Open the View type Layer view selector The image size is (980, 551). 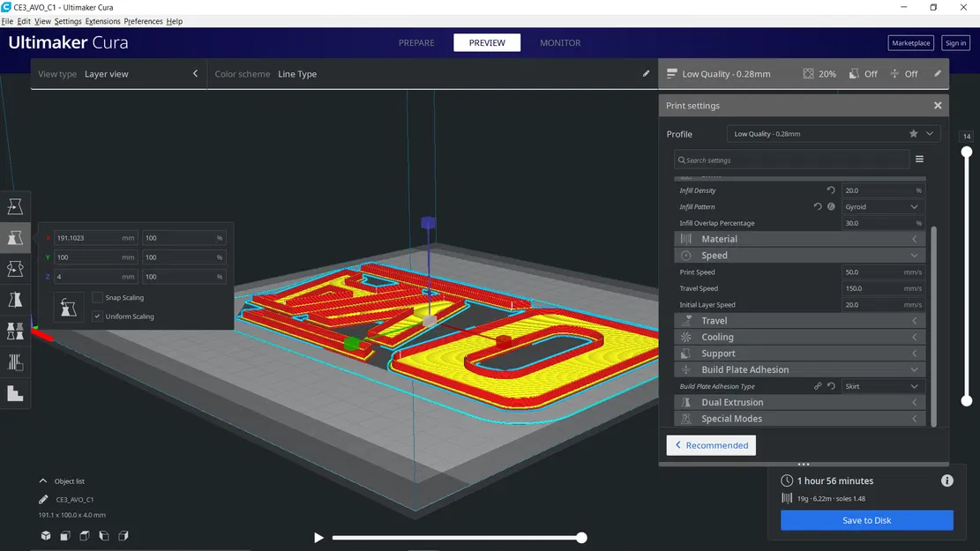coord(119,74)
